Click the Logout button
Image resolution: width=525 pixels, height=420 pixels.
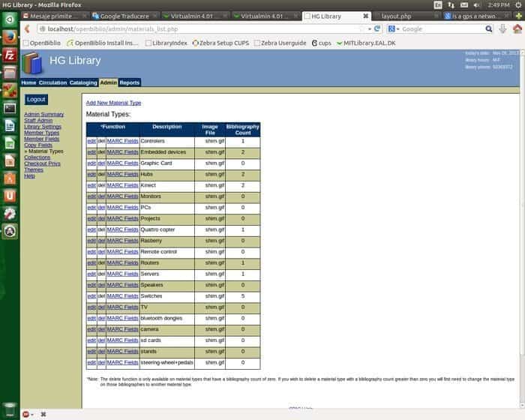(x=36, y=100)
